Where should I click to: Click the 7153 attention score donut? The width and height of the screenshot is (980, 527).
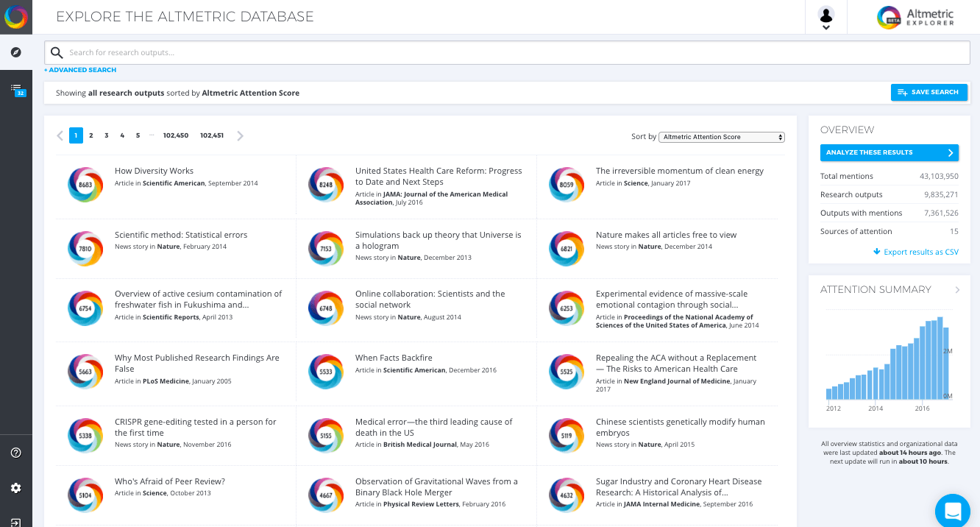click(326, 249)
